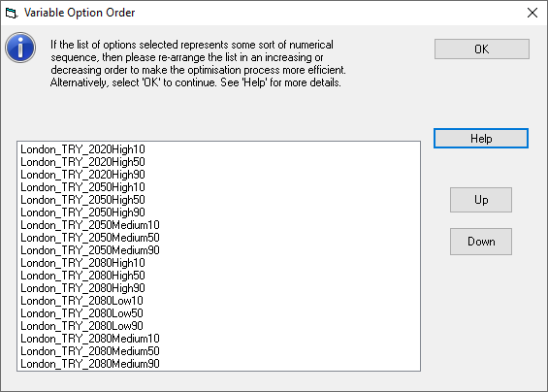Open Help for more details
548x392 pixels.
click(x=481, y=139)
